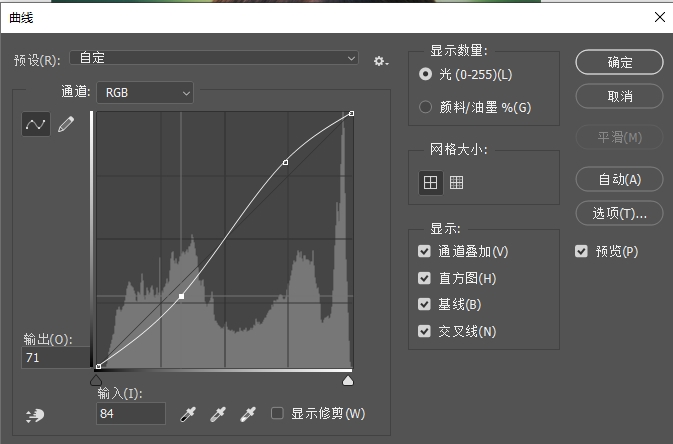The height and width of the screenshot is (444, 673).
Task: Select the pencil draw-curve tool
Action: coord(66,125)
